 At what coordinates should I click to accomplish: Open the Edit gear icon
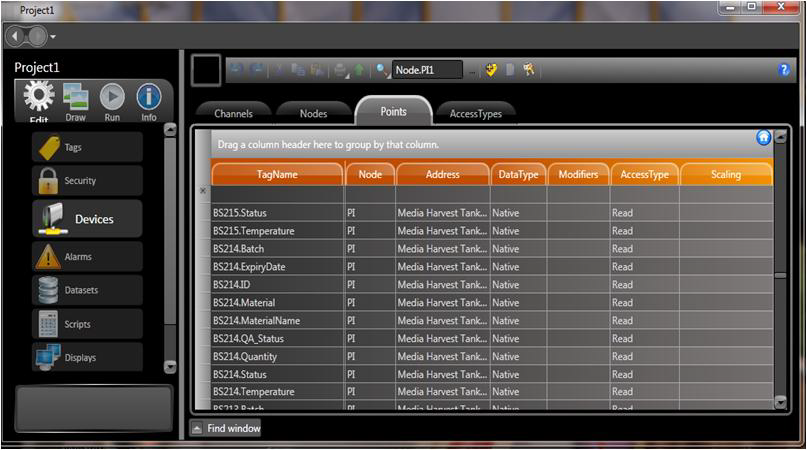coord(39,99)
